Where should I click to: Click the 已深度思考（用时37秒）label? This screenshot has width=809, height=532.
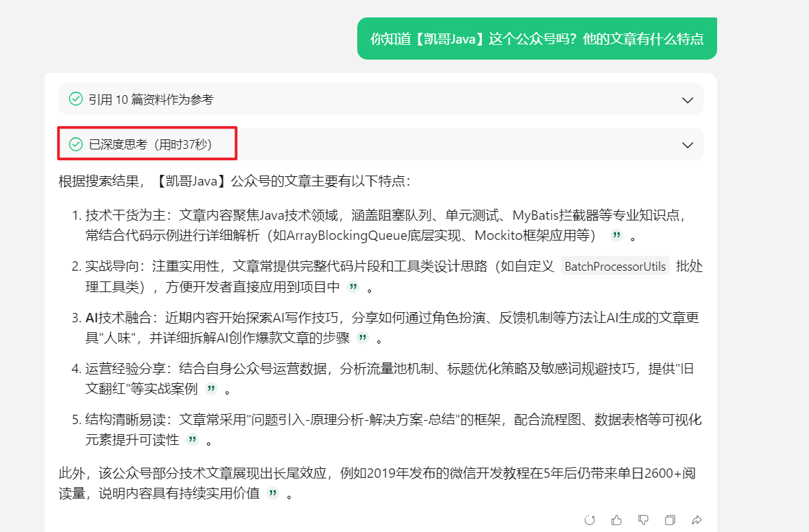point(151,145)
